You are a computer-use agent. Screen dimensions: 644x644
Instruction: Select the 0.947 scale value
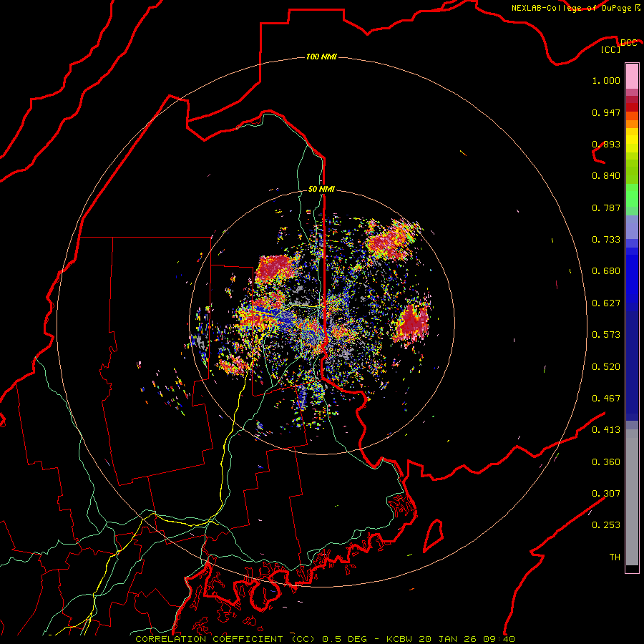pyautogui.click(x=606, y=112)
